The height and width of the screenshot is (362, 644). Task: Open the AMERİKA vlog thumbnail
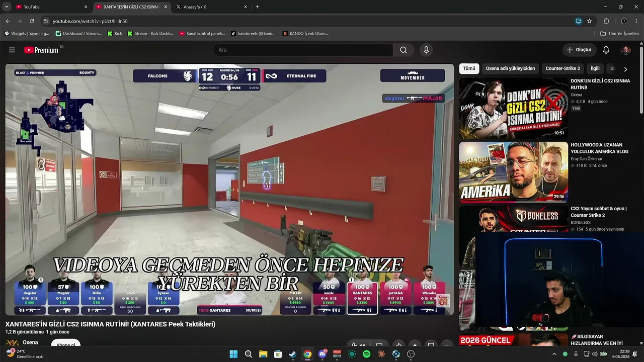coord(513,172)
